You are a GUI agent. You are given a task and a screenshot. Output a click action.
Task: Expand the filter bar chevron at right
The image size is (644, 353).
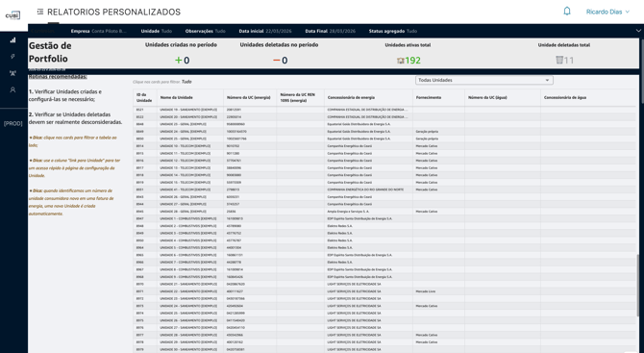[638, 31]
